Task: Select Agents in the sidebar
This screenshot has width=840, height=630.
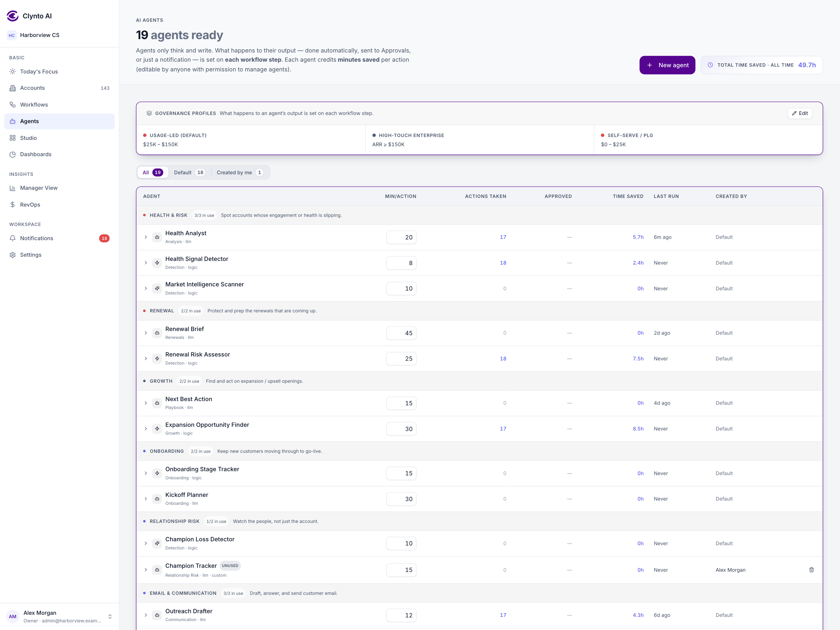Action: click(x=59, y=121)
